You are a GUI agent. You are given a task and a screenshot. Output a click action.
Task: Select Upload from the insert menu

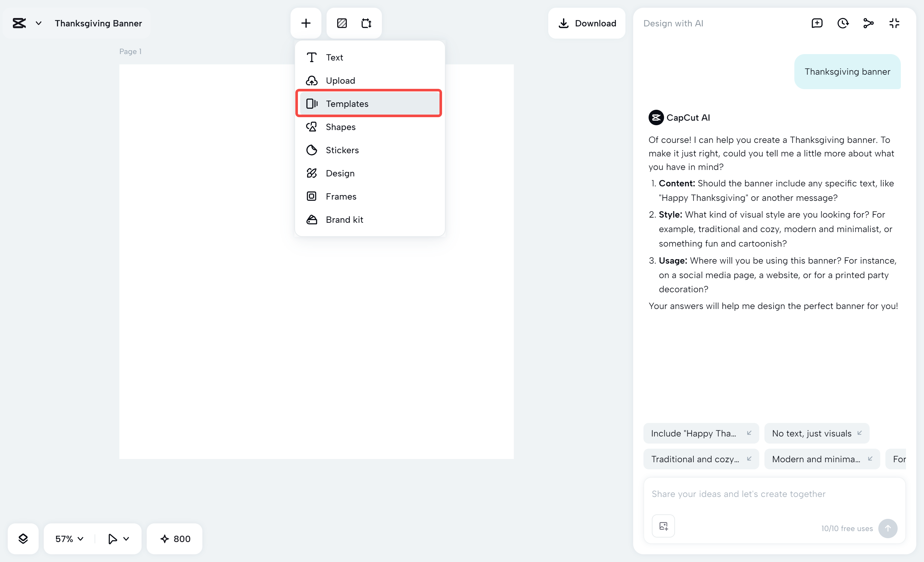tap(340, 80)
